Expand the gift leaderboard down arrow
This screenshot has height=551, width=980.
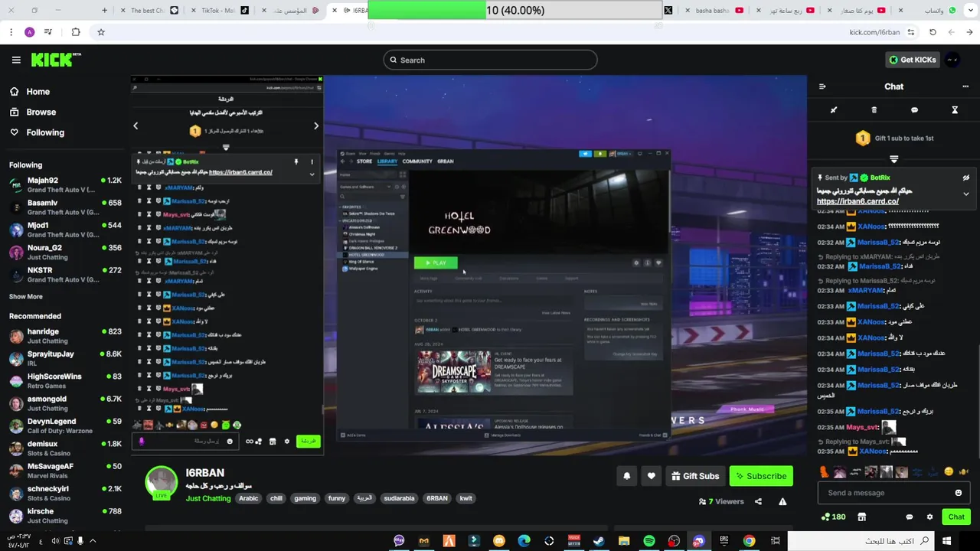coord(893,159)
